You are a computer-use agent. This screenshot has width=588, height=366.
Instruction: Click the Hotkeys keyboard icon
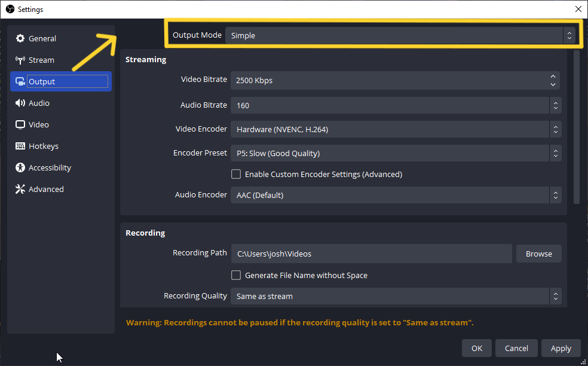pyautogui.click(x=20, y=146)
